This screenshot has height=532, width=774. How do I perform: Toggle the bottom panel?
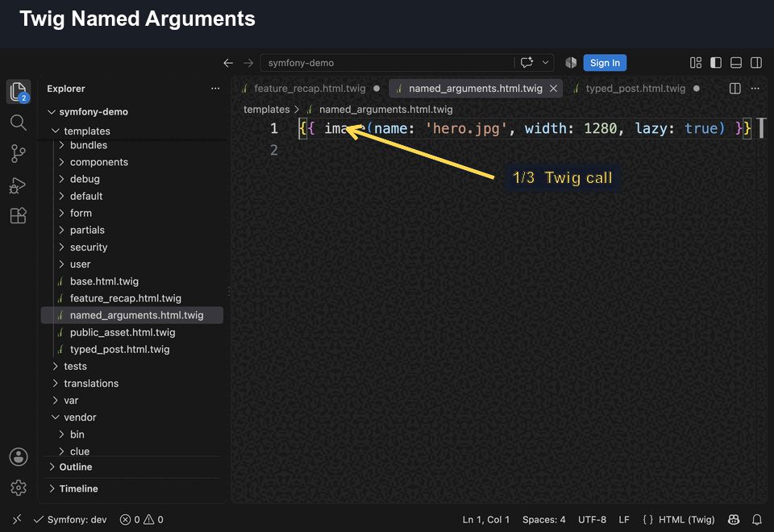coord(736,63)
